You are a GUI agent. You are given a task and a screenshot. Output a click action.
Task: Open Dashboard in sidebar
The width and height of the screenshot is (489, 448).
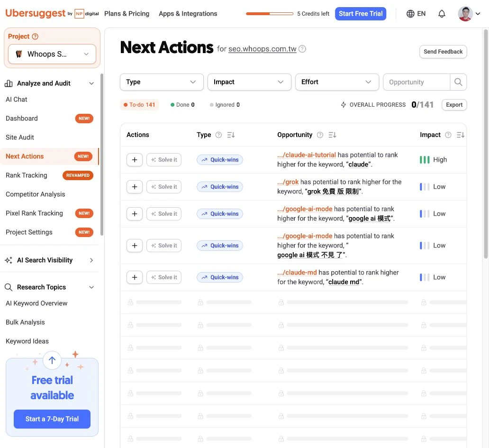pos(21,119)
